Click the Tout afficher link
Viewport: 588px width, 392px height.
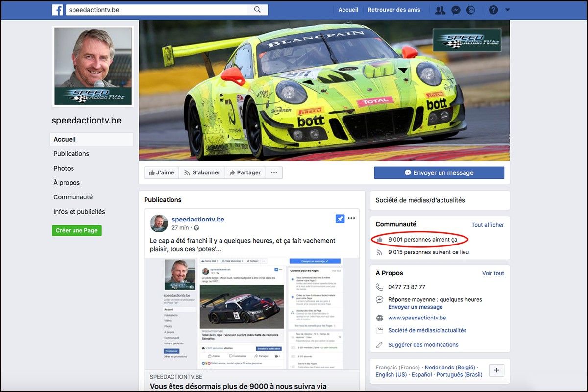coord(488,225)
